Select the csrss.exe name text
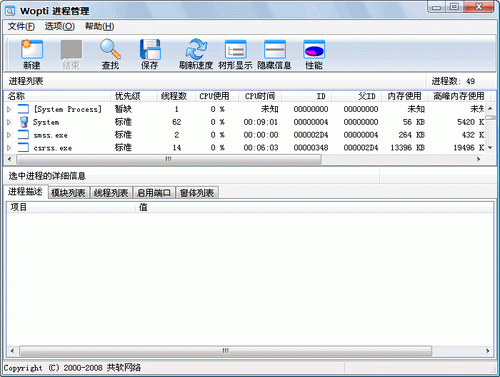The image size is (500, 377). click(53, 148)
